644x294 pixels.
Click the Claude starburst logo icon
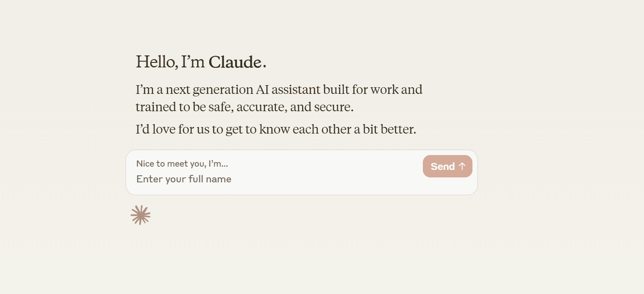click(141, 215)
